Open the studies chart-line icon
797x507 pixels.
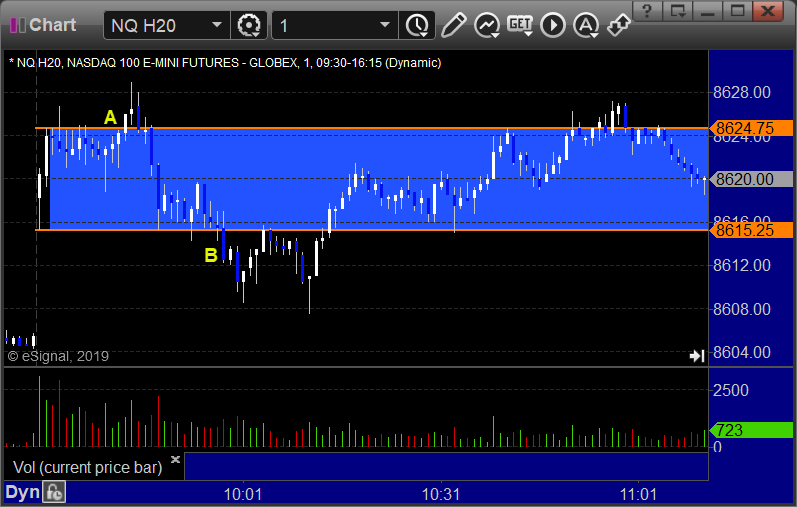pyautogui.click(x=487, y=25)
